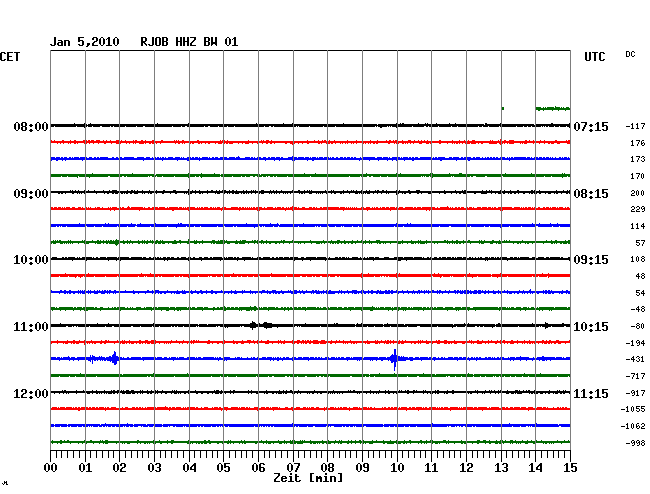Click the black 11:00 trace event near minute 06
Viewport: 650px width, 494px height.
coord(262,325)
